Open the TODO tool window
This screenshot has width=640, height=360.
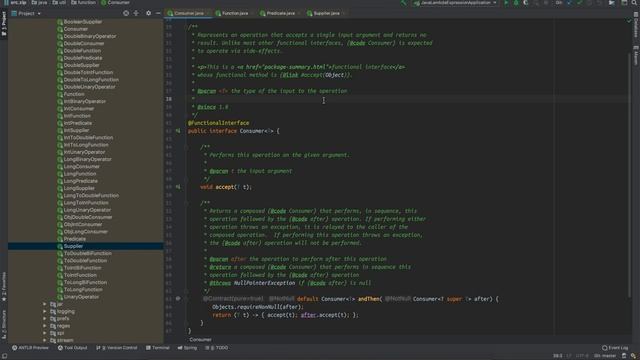pos(217,348)
